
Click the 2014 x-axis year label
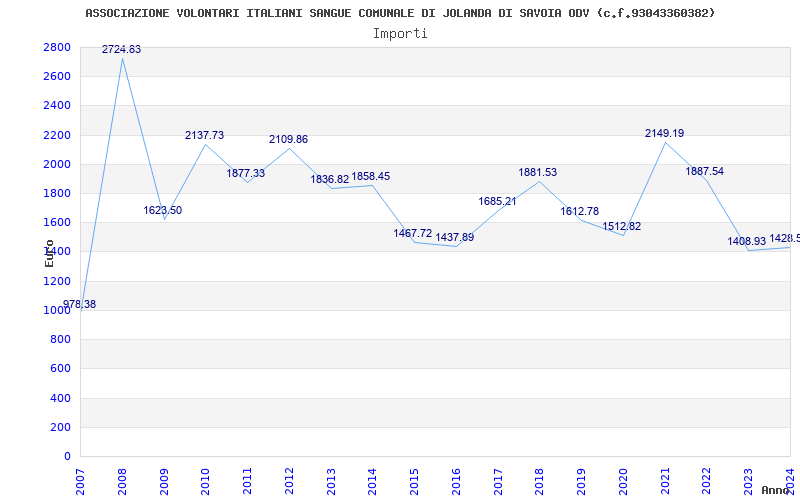(372, 482)
